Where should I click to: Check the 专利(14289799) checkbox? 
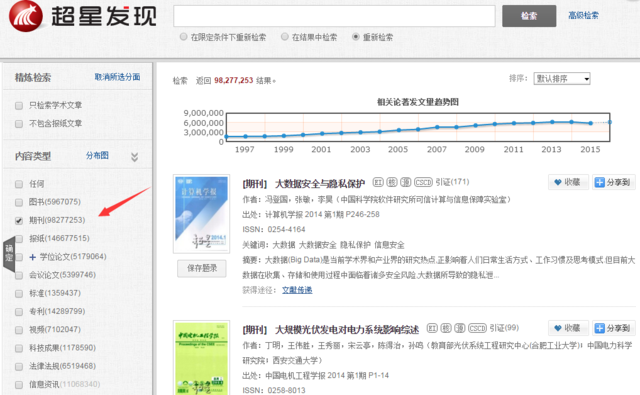point(19,312)
